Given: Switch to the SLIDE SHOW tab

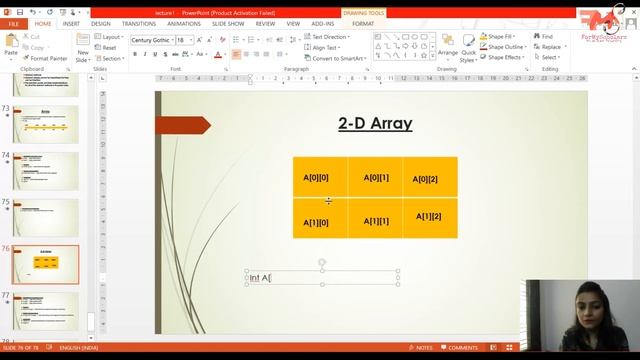Looking at the screenshot, I should coord(228,24).
